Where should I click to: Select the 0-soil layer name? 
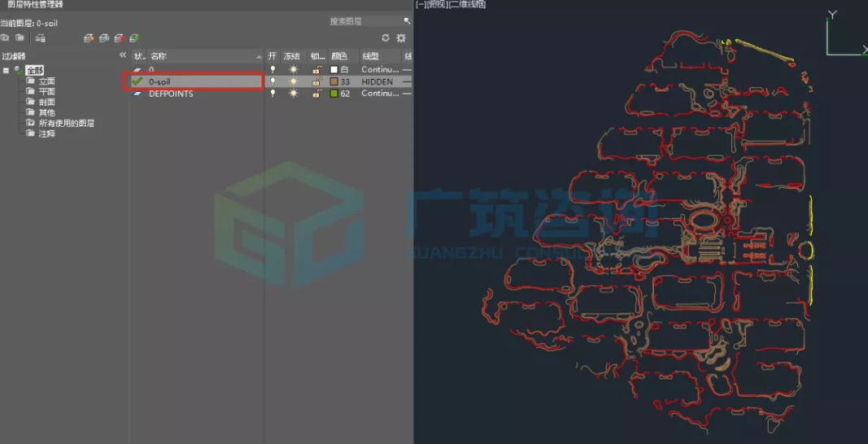coord(159,81)
